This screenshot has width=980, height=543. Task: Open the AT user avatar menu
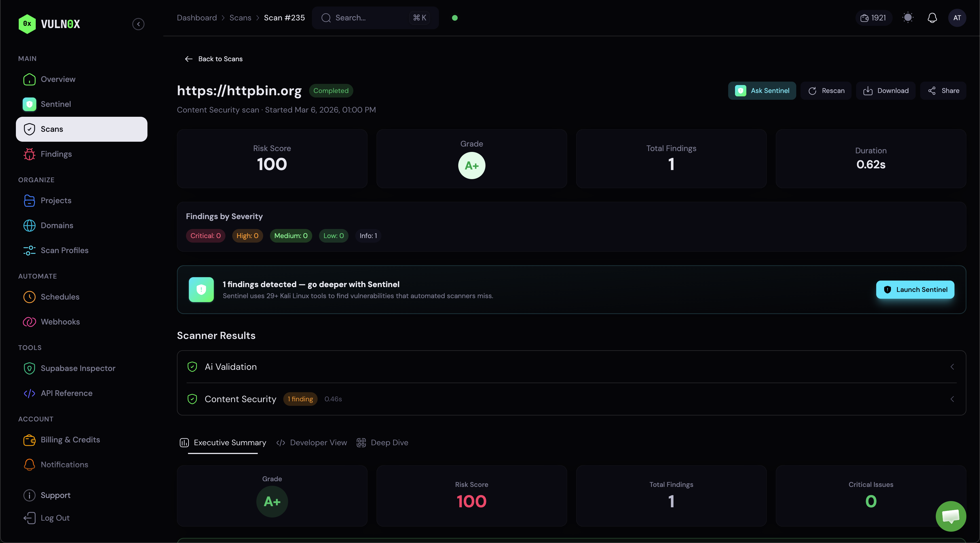(x=958, y=18)
